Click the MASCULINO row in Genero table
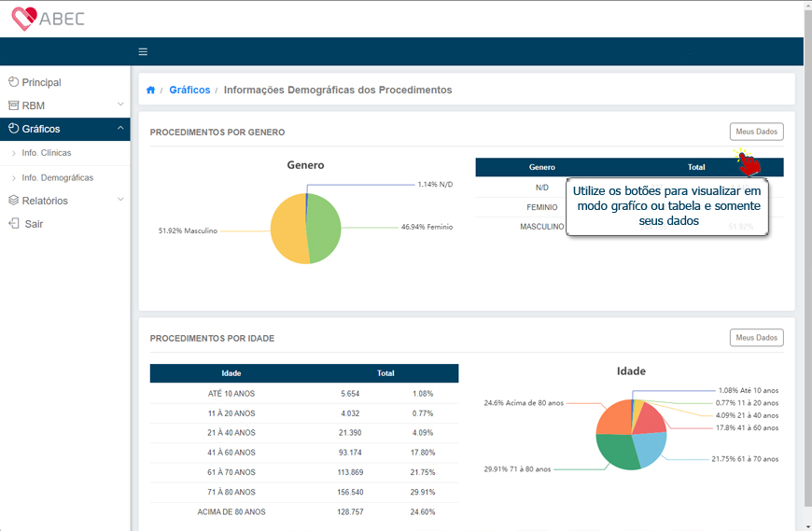 [629, 227]
